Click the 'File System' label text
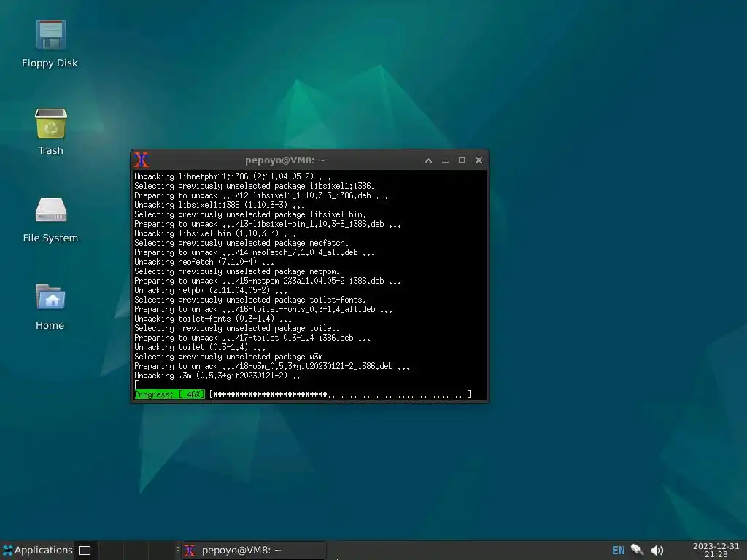Screen dimensions: 747x560 50,238
